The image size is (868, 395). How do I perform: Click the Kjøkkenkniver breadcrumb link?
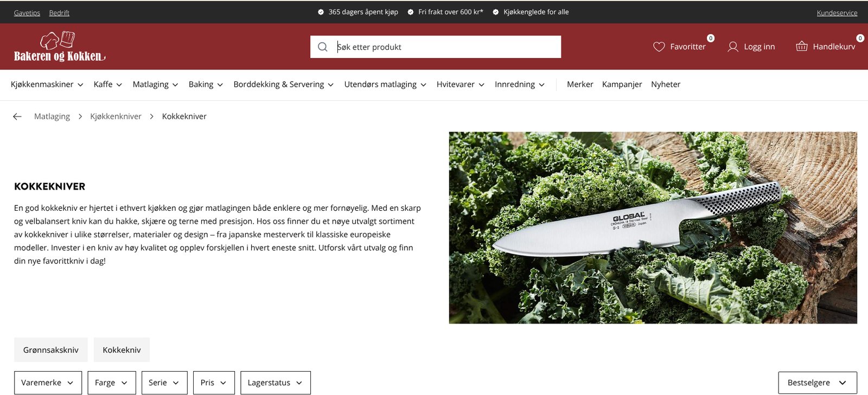116,116
